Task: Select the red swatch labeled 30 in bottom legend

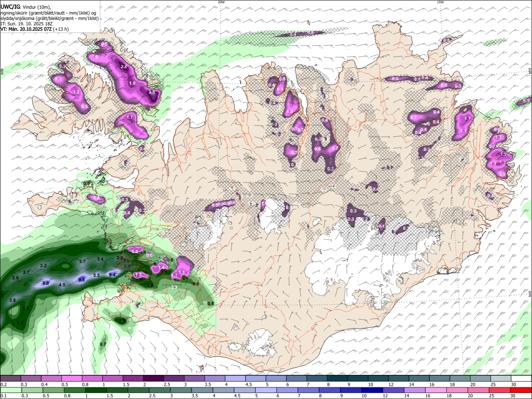Action: (x=521, y=390)
